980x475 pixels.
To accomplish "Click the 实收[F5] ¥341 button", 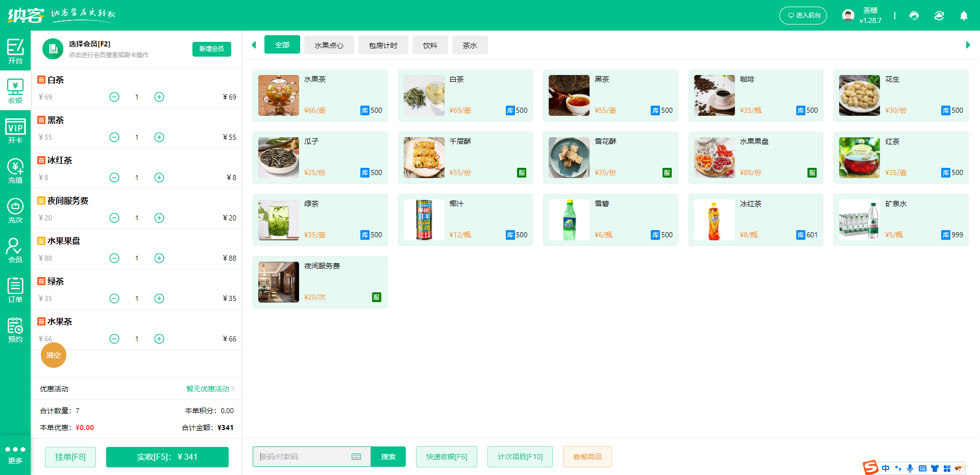I will point(167,457).
